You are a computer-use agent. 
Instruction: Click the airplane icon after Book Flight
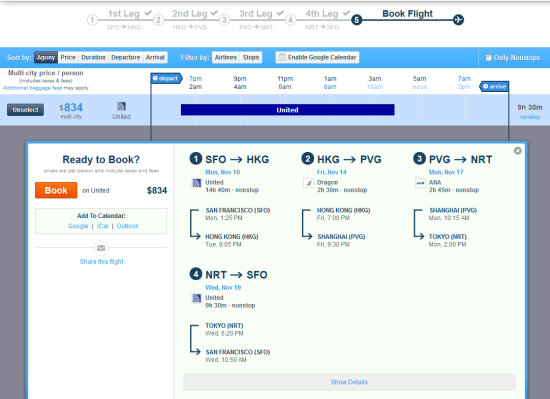[458, 20]
